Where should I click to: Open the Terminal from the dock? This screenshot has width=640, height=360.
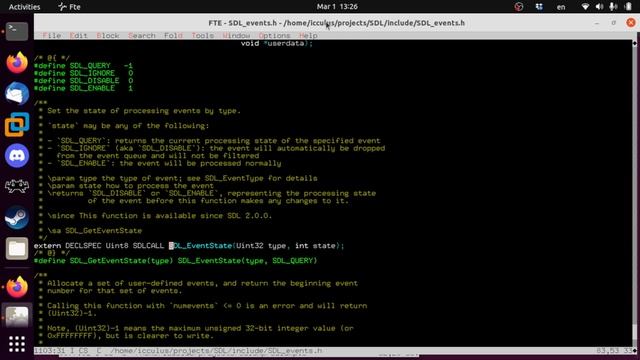tap(17, 31)
